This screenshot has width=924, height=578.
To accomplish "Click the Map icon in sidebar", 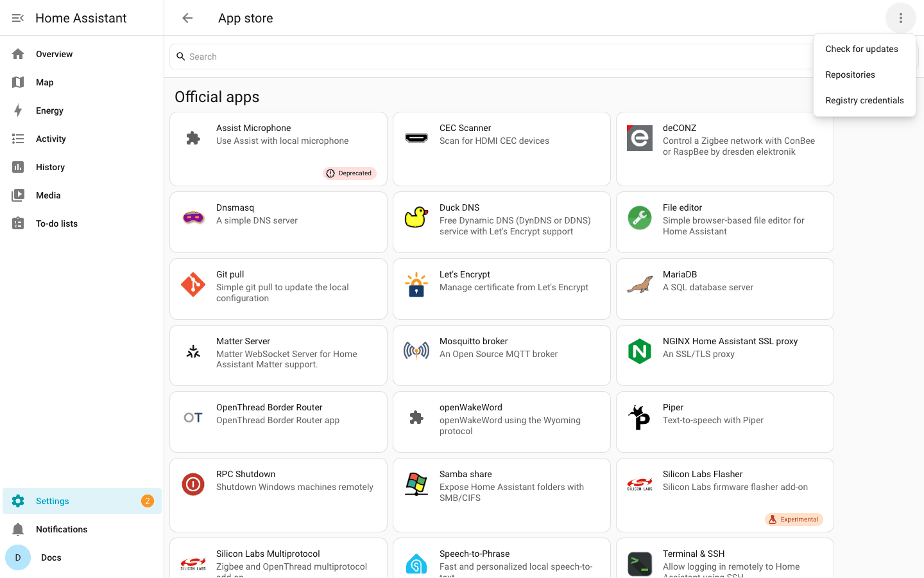I will point(18,82).
